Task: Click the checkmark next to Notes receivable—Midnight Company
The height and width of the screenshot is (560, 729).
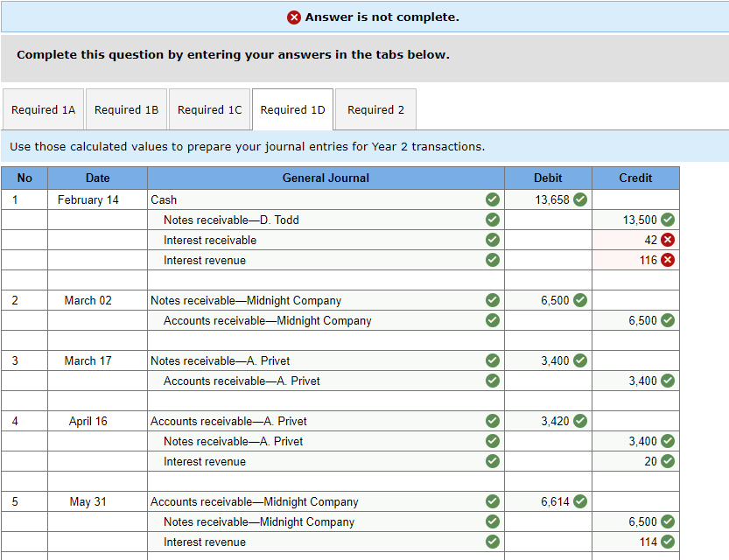Action: point(492,300)
